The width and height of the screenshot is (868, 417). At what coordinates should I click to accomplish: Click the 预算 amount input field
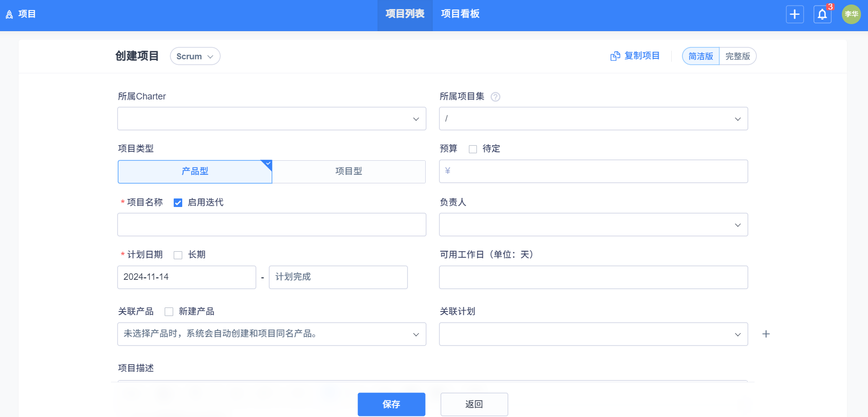pos(593,171)
